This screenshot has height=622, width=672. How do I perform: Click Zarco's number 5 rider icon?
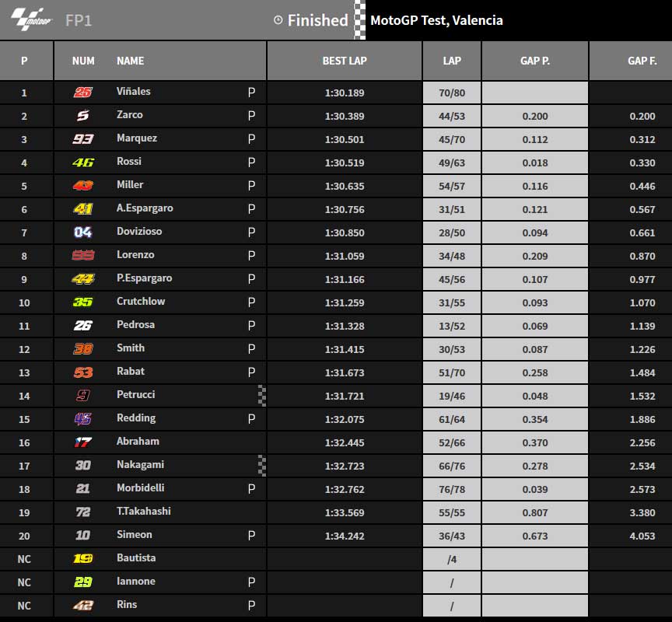tap(82, 116)
